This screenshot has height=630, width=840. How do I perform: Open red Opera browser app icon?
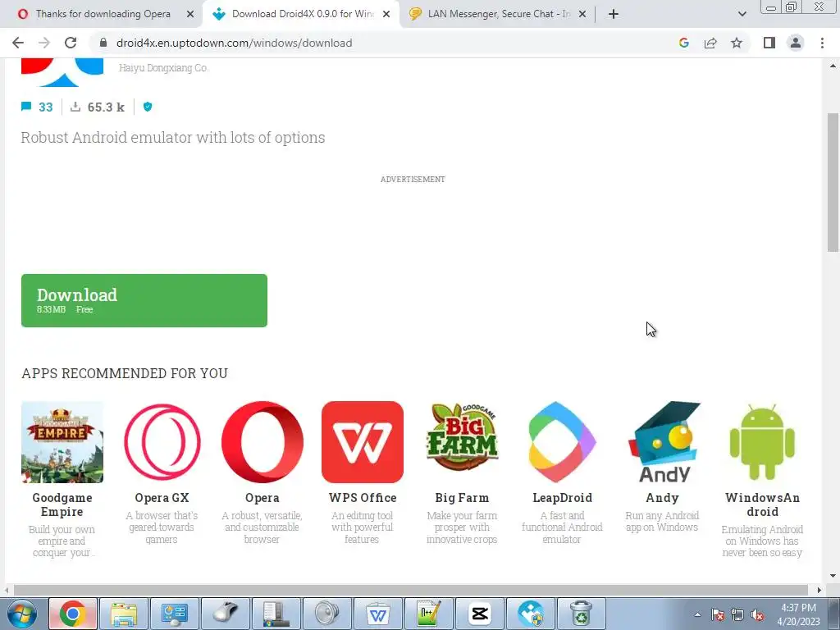[x=262, y=442]
